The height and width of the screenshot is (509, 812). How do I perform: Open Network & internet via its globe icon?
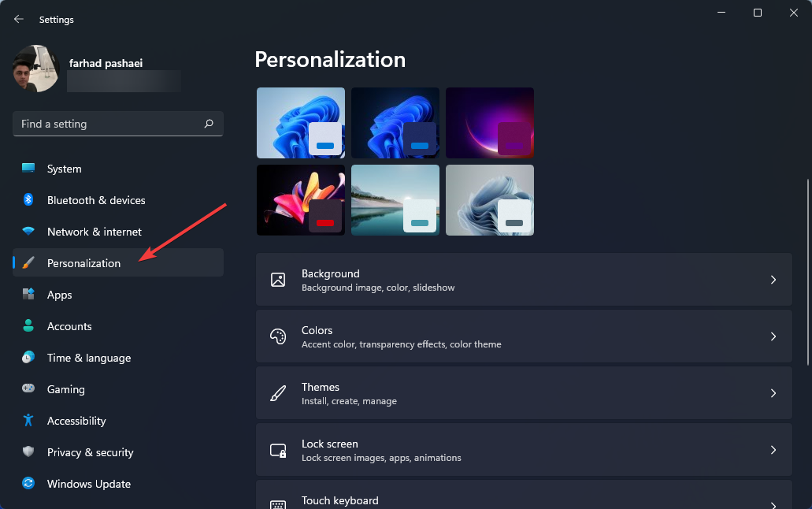pos(28,232)
